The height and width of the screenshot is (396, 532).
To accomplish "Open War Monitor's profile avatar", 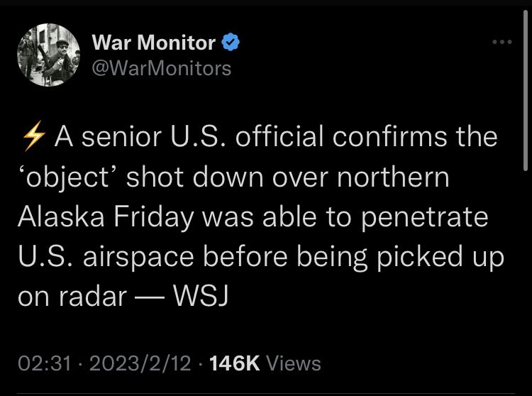I will click(x=48, y=56).
